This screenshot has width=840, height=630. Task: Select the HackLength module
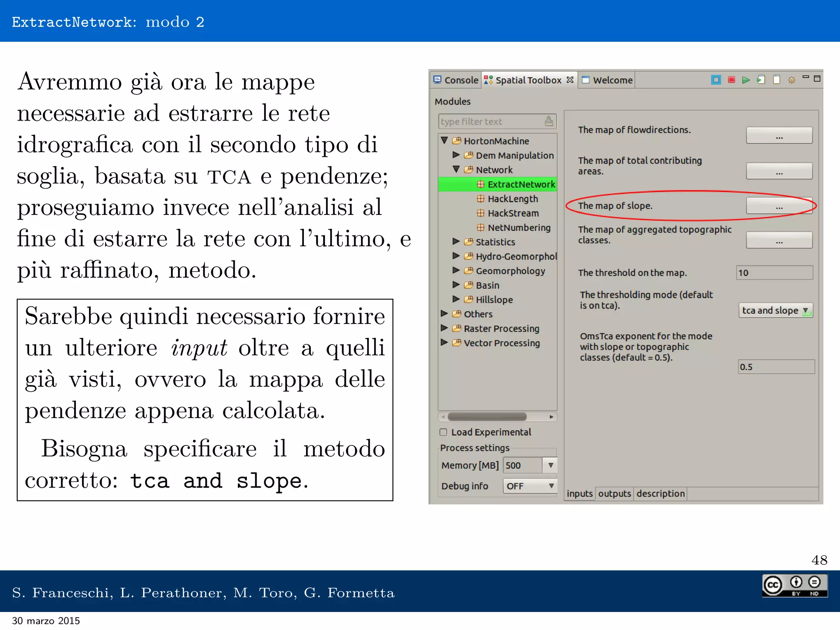pyautogui.click(x=513, y=199)
